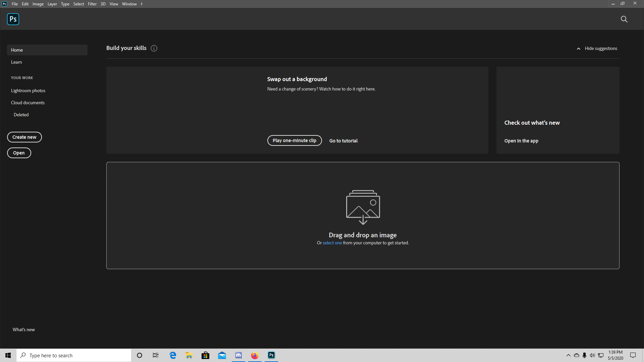Click the drag and drop image area
Viewport: 644px width, 362px height.
(x=363, y=216)
